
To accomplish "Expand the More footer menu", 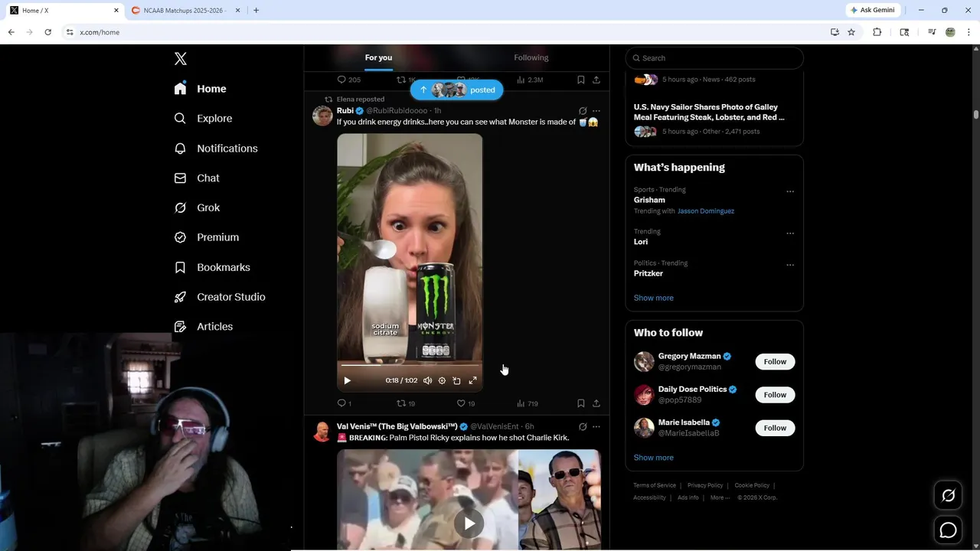I will (x=720, y=497).
